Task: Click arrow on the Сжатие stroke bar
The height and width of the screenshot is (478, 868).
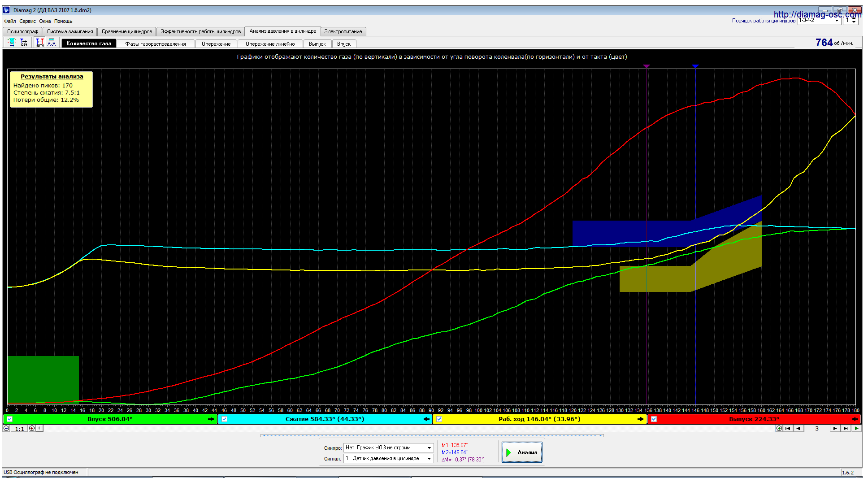Action: pos(426,419)
